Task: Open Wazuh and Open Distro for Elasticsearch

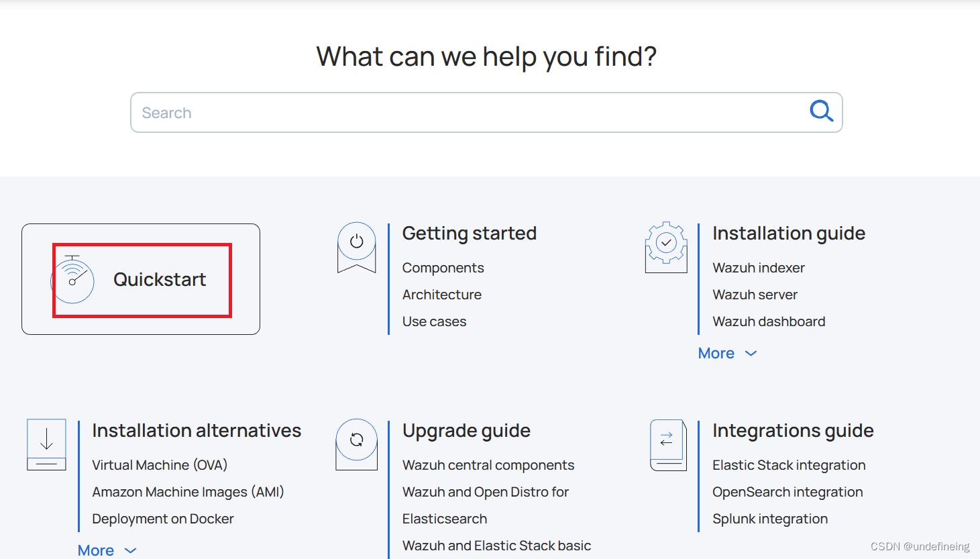Action: pos(486,505)
